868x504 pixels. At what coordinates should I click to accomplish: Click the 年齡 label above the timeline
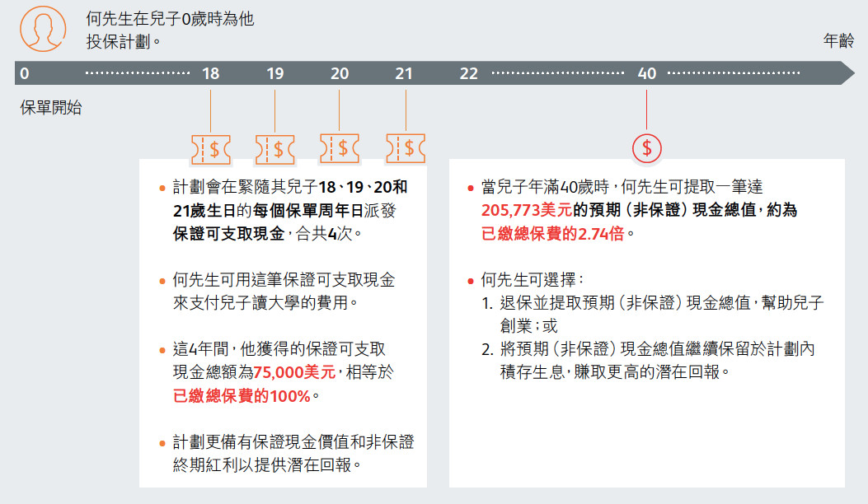point(838,40)
